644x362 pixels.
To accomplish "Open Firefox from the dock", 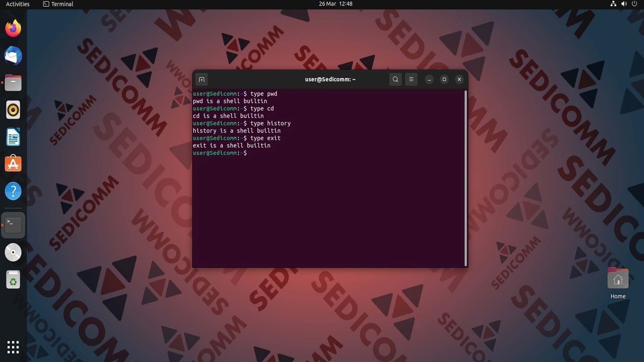I will pyautogui.click(x=13, y=28).
